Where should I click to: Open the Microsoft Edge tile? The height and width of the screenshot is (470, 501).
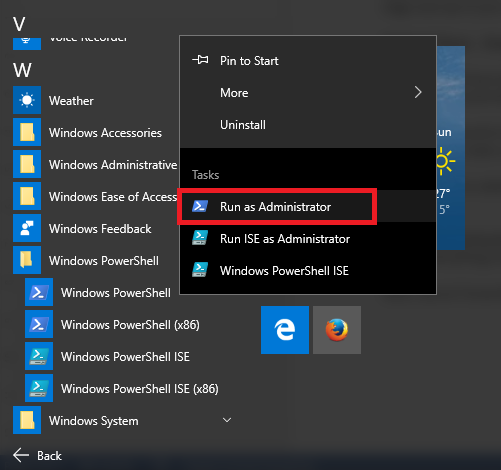[285, 330]
